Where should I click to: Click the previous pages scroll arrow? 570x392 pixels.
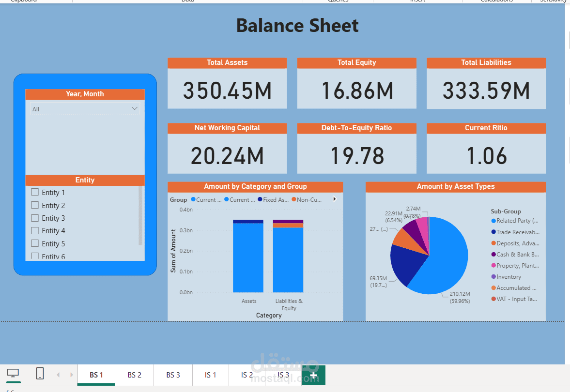click(59, 375)
